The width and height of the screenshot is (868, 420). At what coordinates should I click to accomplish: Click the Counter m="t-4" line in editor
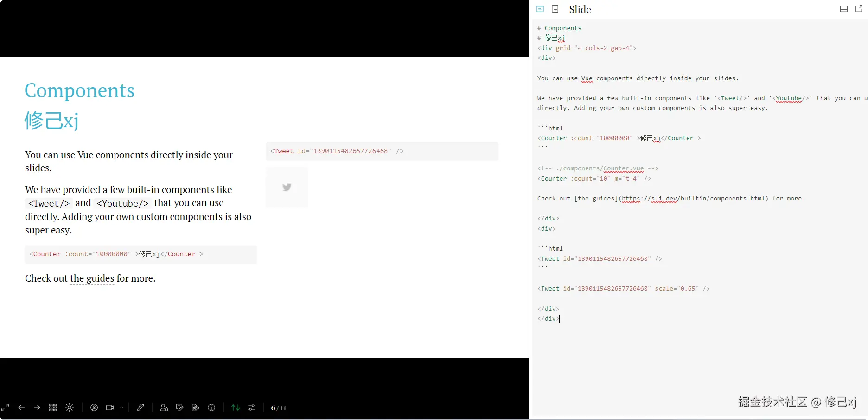pyautogui.click(x=594, y=179)
